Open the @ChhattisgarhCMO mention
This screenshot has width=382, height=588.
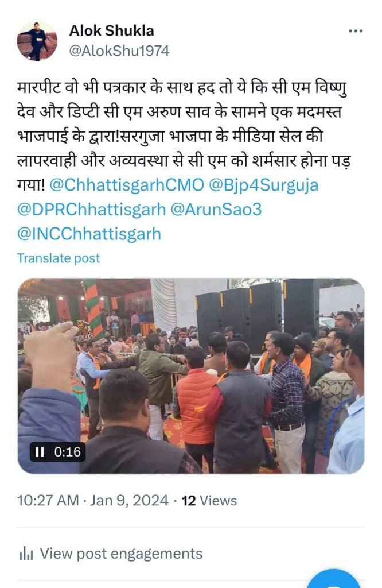tap(127, 185)
